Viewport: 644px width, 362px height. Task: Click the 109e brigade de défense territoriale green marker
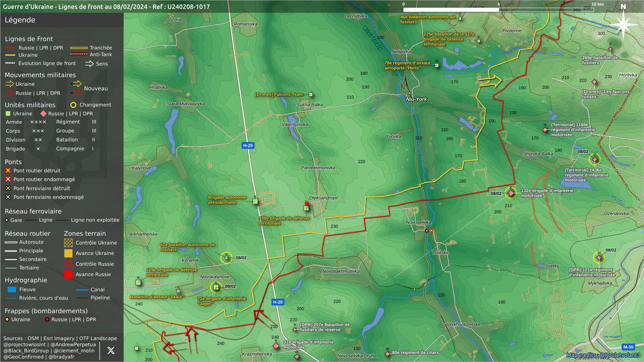coord(306,208)
